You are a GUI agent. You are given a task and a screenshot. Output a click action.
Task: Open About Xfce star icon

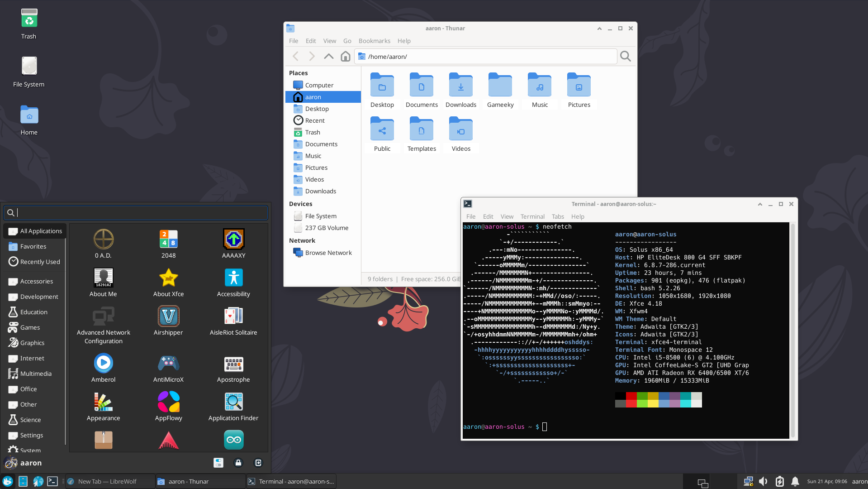[168, 283]
